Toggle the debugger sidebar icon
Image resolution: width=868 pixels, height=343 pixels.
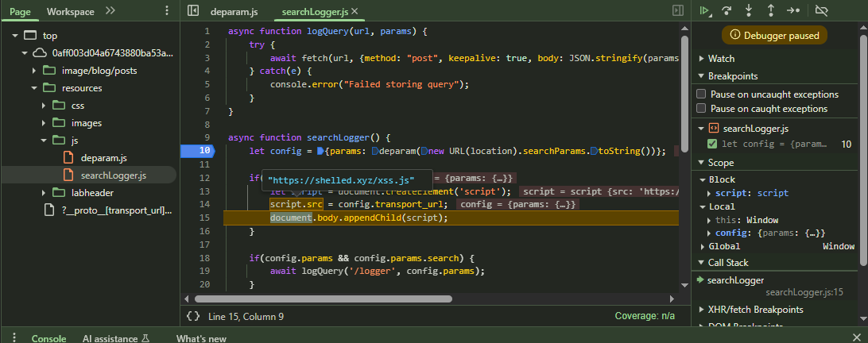pos(677,10)
